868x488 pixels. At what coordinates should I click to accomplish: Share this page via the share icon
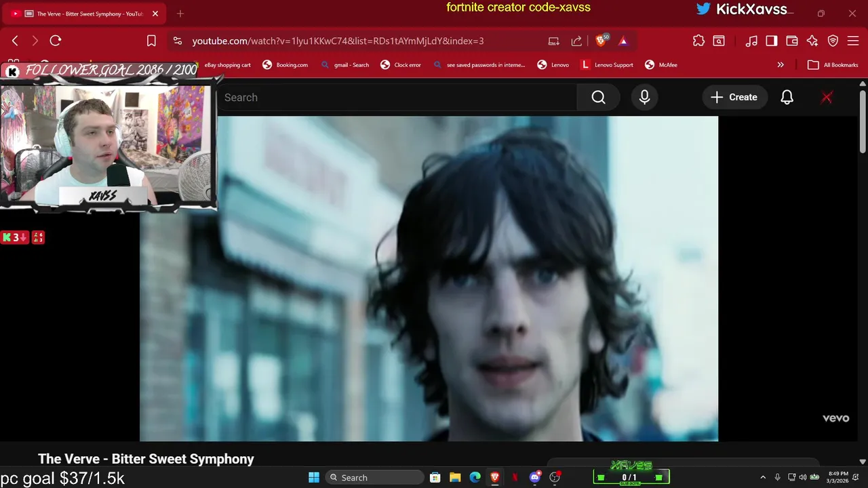[x=576, y=41]
